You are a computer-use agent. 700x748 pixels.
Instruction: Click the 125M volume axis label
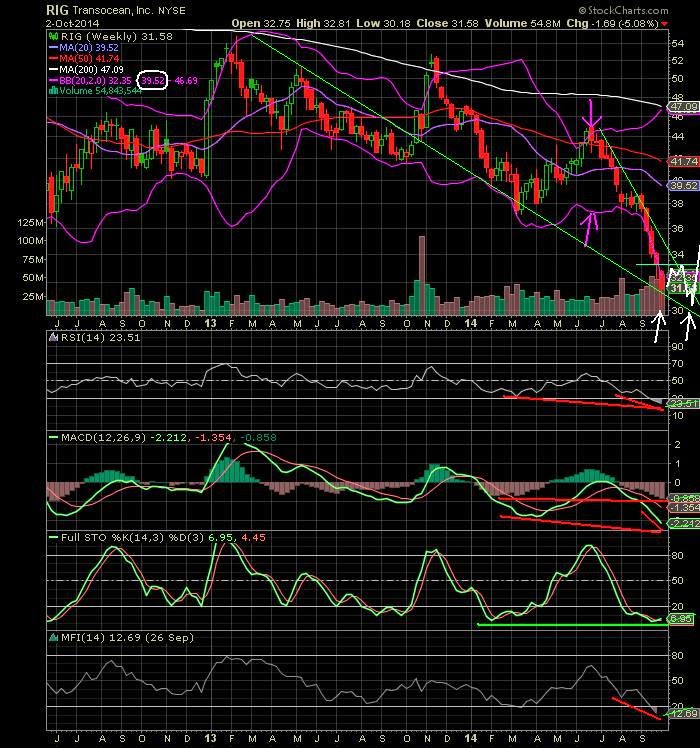pyautogui.click(x=31, y=222)
